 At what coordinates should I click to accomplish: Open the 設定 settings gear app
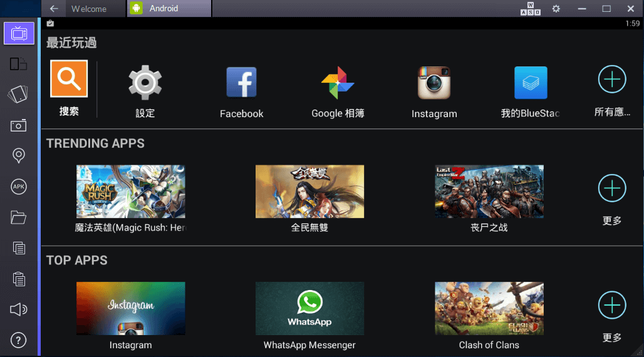(x=145, y=83)
